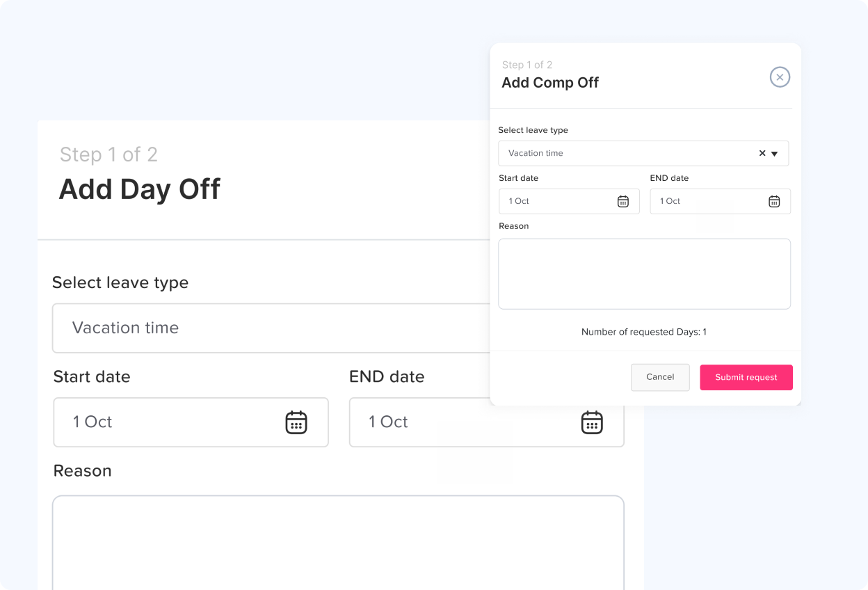868x590 pixels.
Task: Open Start date calendar icon in Comp Off dialog
Action: 623,201
